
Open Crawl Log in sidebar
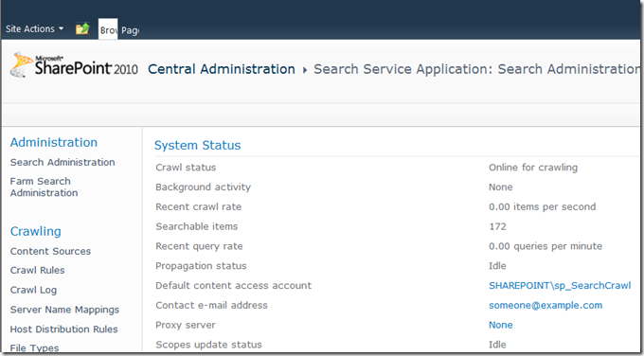33,290
